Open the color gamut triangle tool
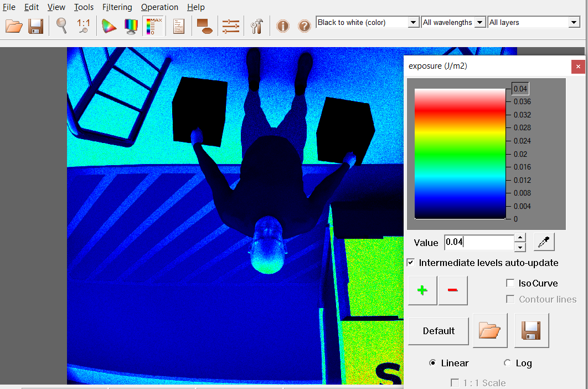This screenshot has width=588, height=389. (x=109, y=26)
